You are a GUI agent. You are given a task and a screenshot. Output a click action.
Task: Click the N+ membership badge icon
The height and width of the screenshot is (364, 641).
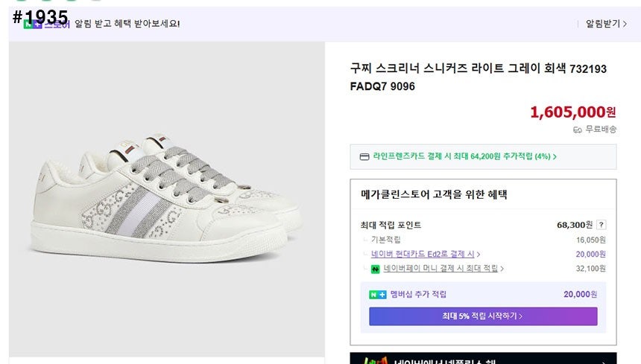(x=378, y=295)
